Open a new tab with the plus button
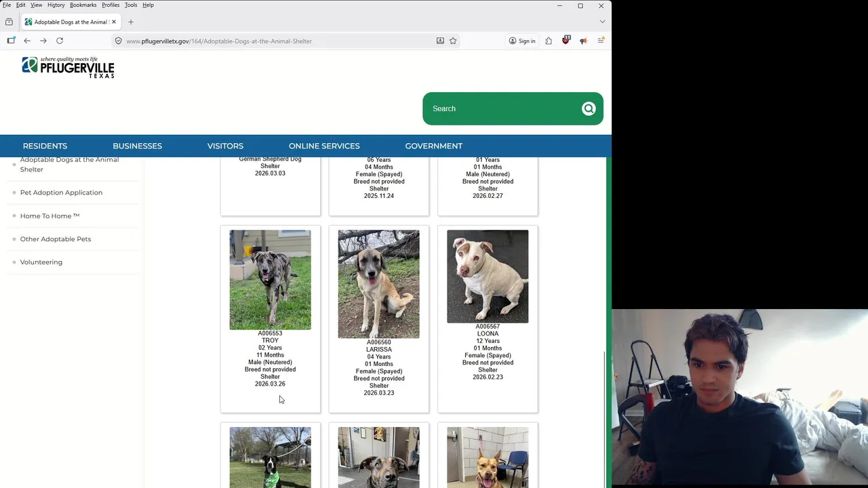This screenshot has height=488, width=868. [131, 22]
